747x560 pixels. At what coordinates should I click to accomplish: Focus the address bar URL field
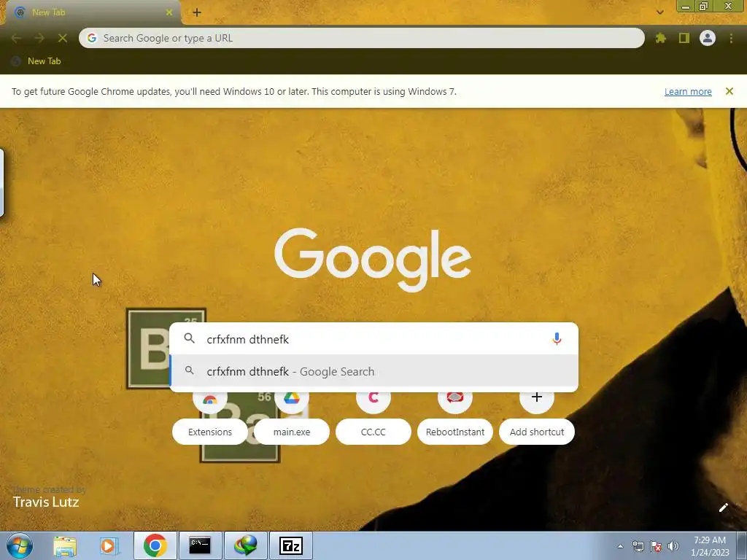(x=362, y=38)
